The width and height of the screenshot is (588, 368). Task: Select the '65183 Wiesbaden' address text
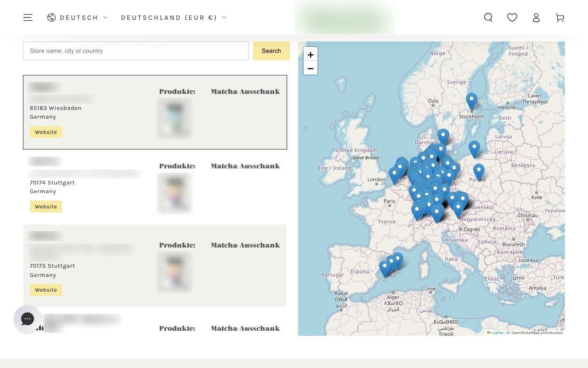click(56, 108)
